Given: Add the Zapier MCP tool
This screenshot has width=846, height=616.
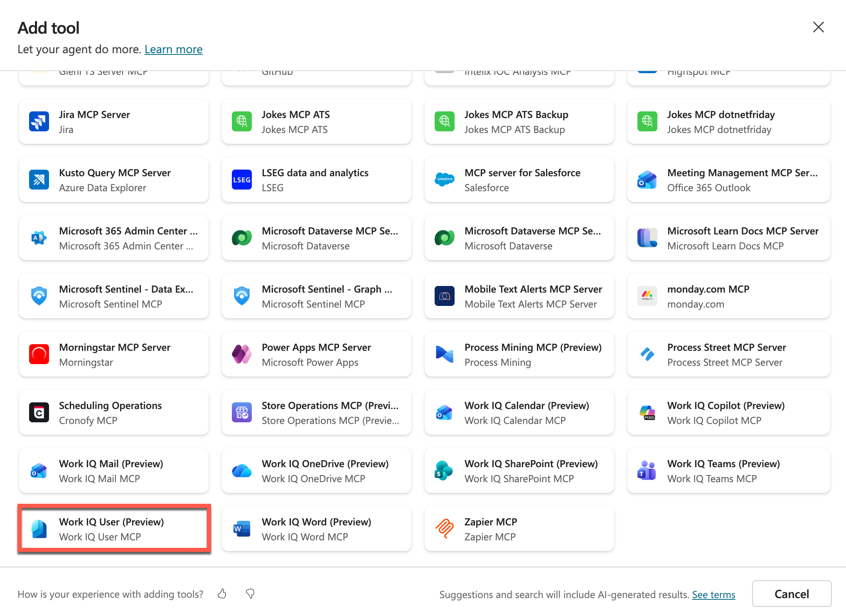Looking at the screenshot, I should pos(519,529).
